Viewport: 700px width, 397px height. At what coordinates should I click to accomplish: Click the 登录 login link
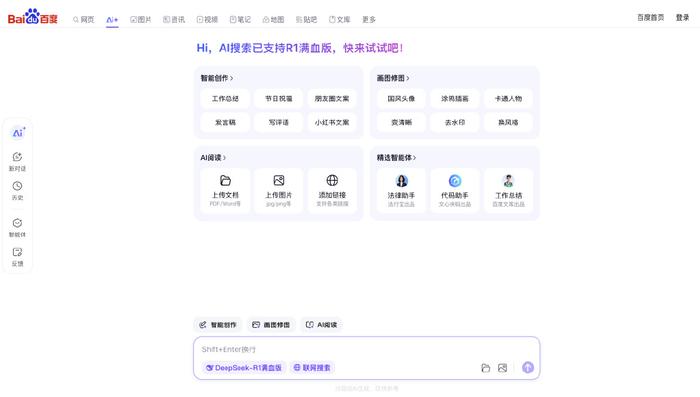click(x=682, y=18)
